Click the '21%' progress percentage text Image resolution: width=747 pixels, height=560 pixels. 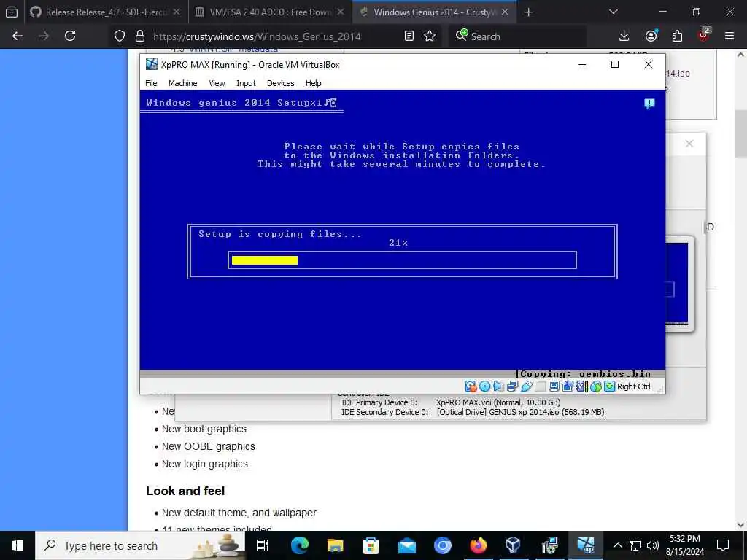tap(398, 243)
